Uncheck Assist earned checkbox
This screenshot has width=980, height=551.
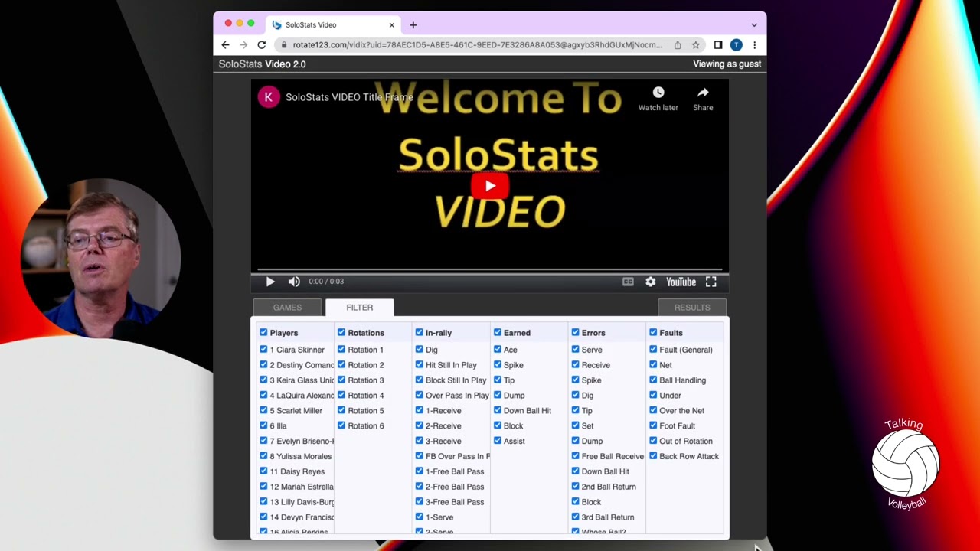tap(498, 441)
